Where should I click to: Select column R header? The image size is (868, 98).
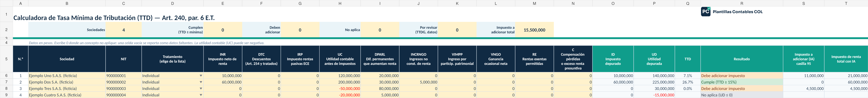742,3
